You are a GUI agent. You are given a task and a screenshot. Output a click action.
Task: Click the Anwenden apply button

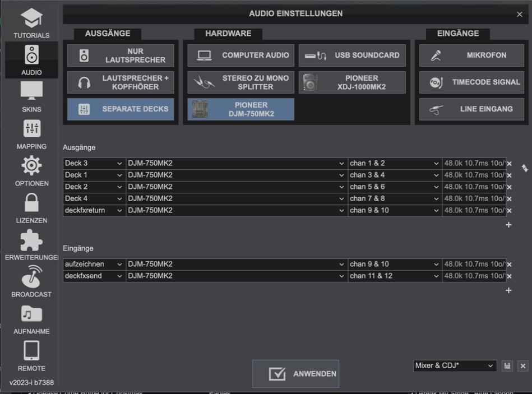[295, 374]
